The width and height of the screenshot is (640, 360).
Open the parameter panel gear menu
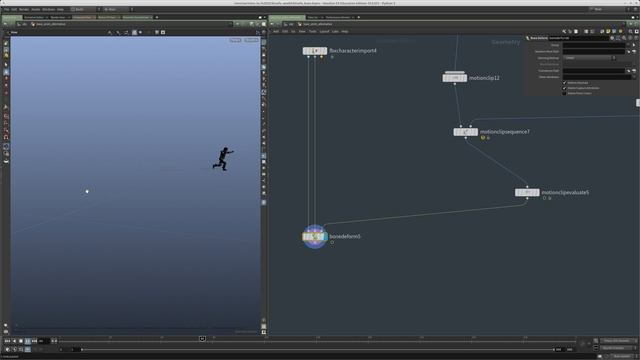[612, 38]
